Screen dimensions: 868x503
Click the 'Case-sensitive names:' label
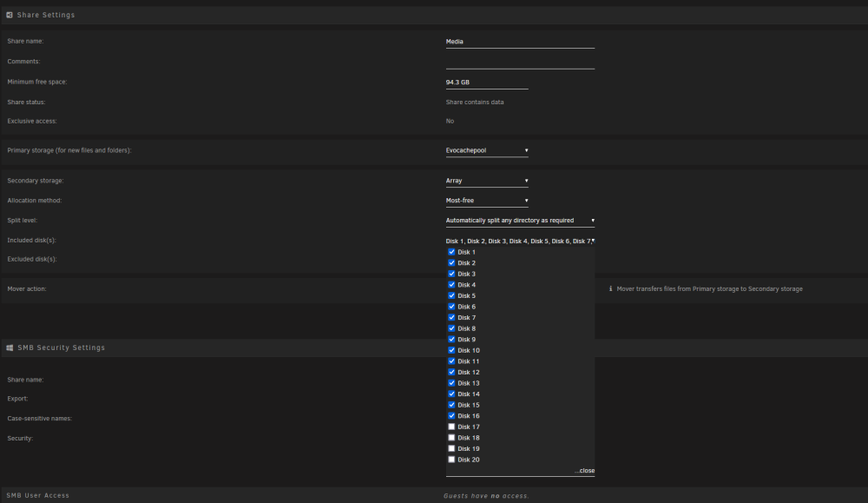click(x=39, y=418)
